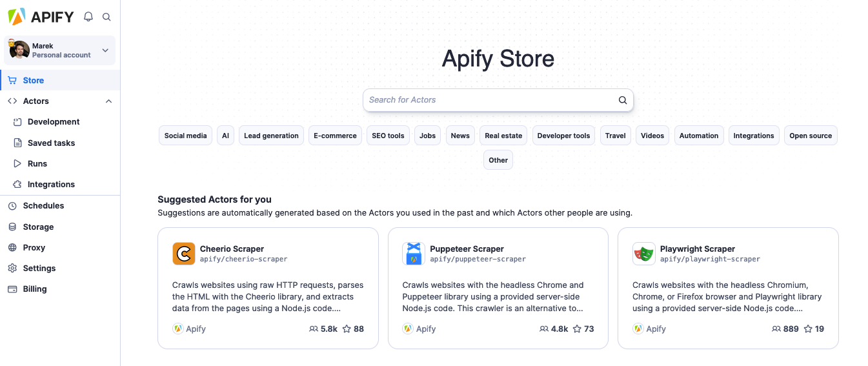Viewport: 868px width, 366px height.
Task: Filter by E-commerce category
Action: [x=335, y=136]
